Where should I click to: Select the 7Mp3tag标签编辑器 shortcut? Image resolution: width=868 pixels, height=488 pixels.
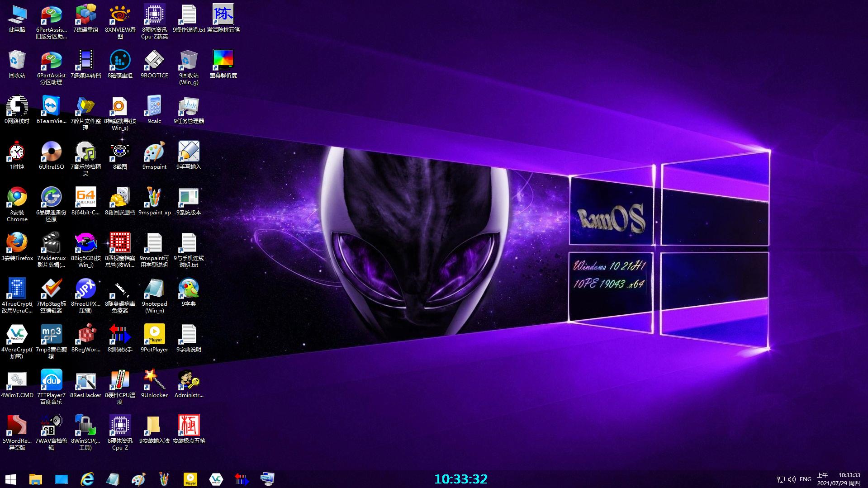tap(52, 296)
